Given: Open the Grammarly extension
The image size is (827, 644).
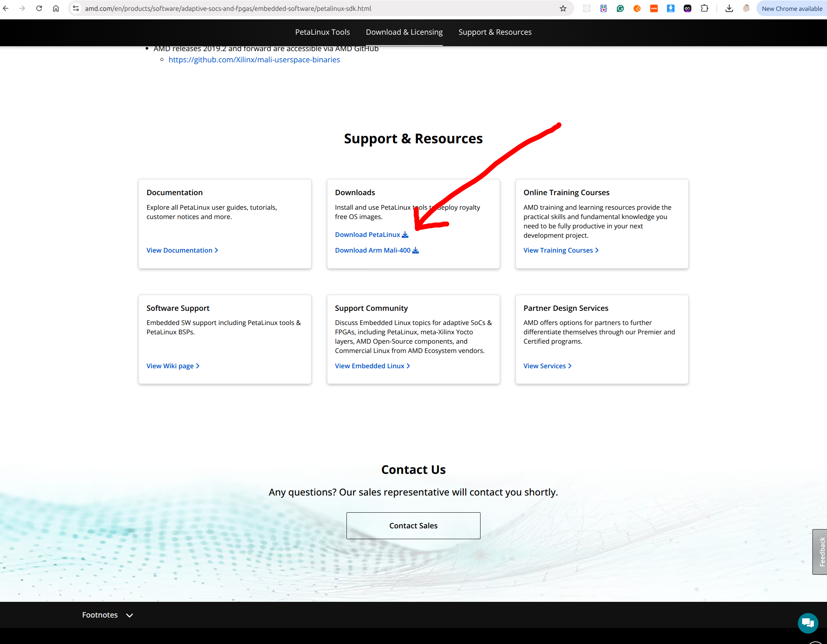Looking at the screenshot, I should pyautogui.click(x=620, y=8).
